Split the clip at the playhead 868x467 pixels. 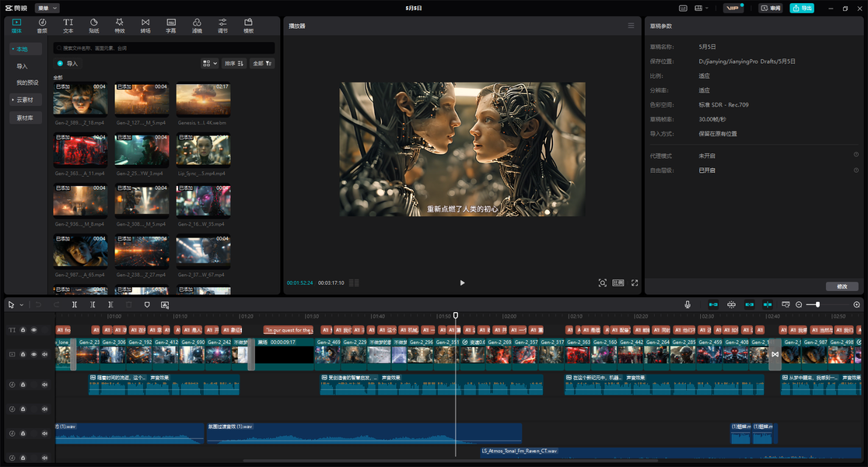pos(74,304)
